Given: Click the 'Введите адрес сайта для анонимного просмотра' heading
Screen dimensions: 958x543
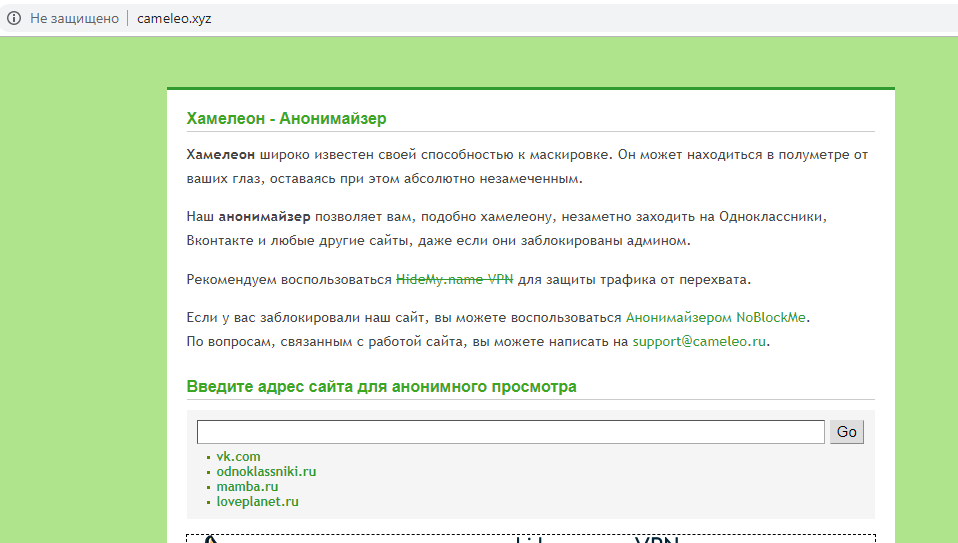Looking at the screenshot, I should tap(381, 387).
